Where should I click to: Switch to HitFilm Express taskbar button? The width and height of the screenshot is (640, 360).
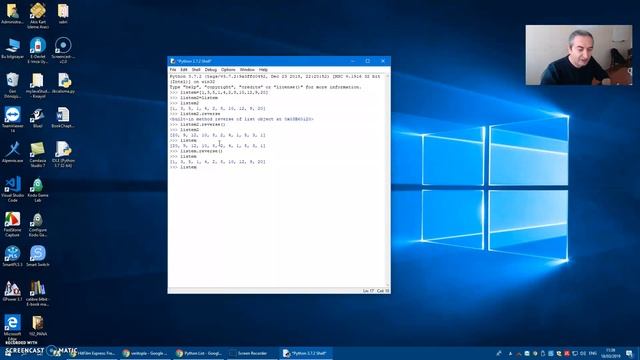point(93,353)
